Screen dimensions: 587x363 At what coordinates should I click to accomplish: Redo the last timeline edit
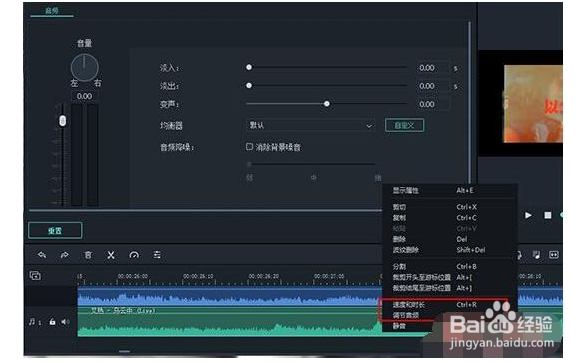coord(64,255)
